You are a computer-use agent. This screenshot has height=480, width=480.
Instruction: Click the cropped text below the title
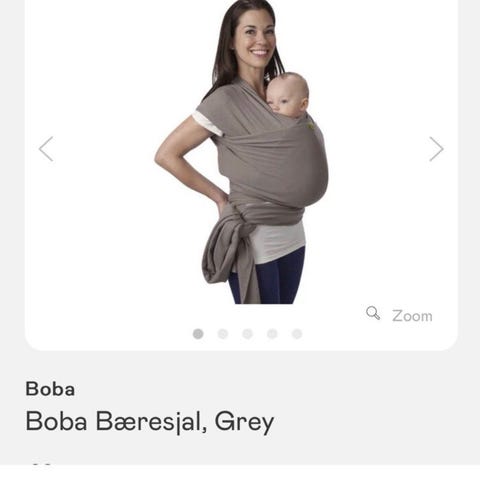(42, 464)
